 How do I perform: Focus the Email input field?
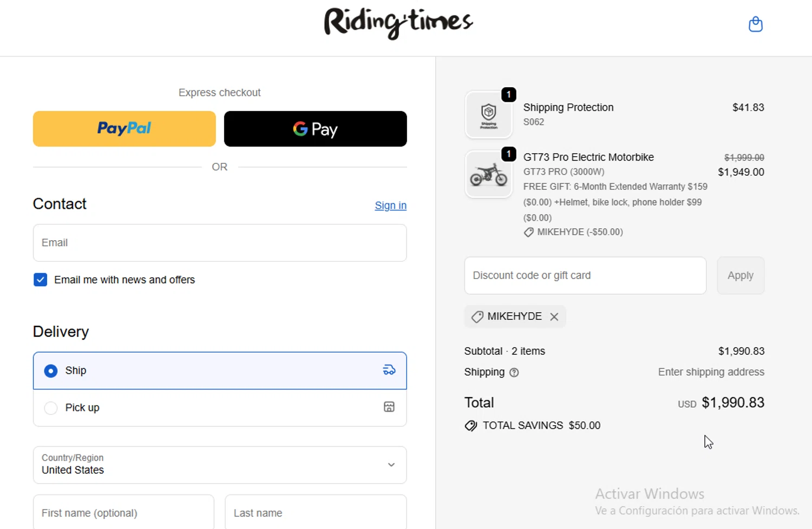(x=220, y=243)
